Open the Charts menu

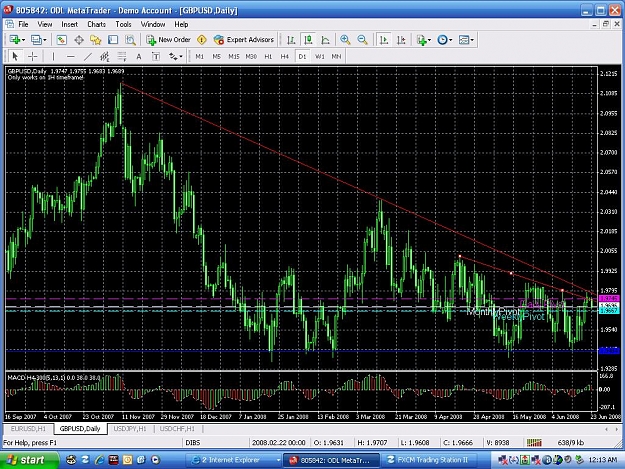click(96, 24)
